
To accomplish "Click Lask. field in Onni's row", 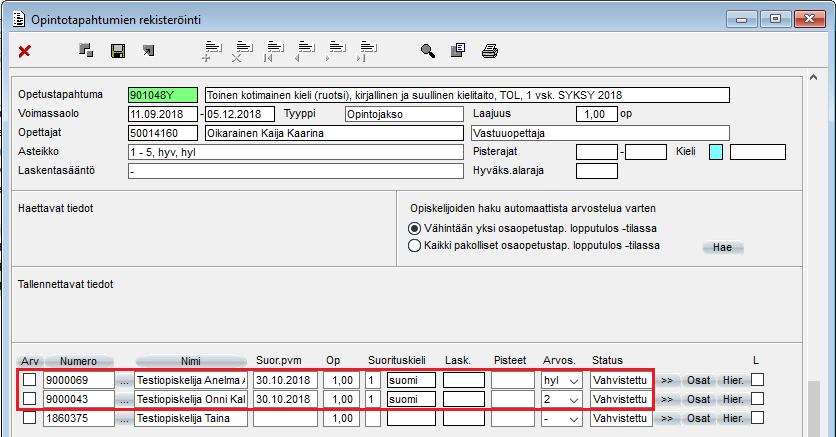I will 464,400.
